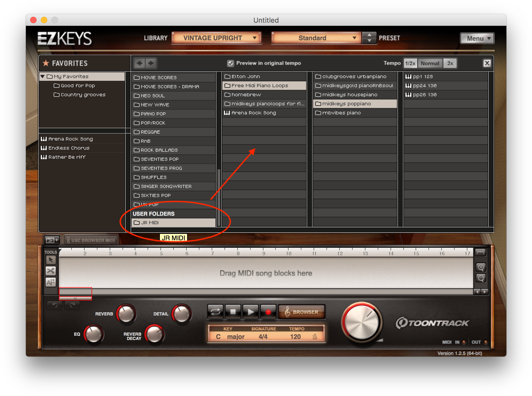Select the scissors cut tool

point(50,271)
